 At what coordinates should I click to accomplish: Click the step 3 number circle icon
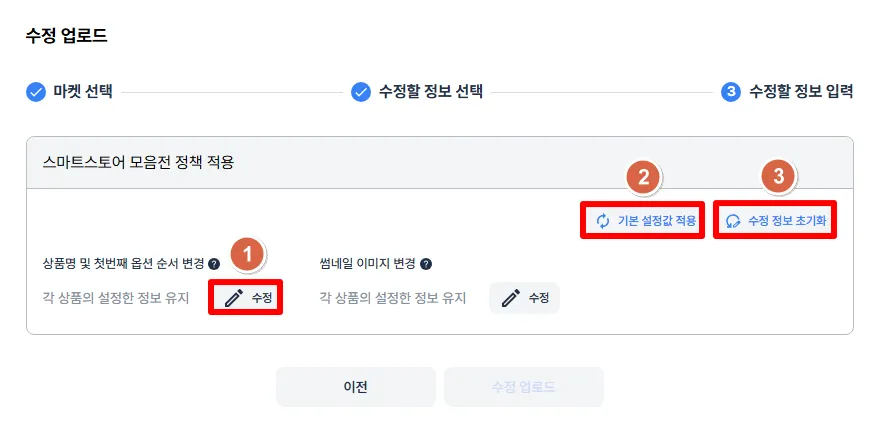(x=731, y=92)
